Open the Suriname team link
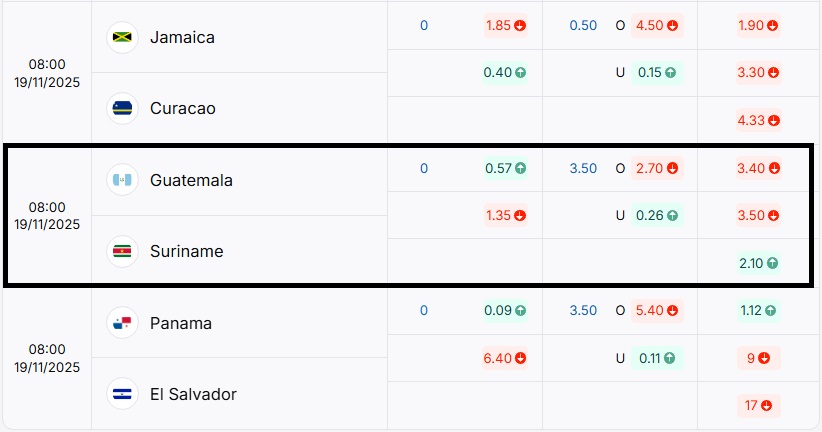 click(186, 251)
